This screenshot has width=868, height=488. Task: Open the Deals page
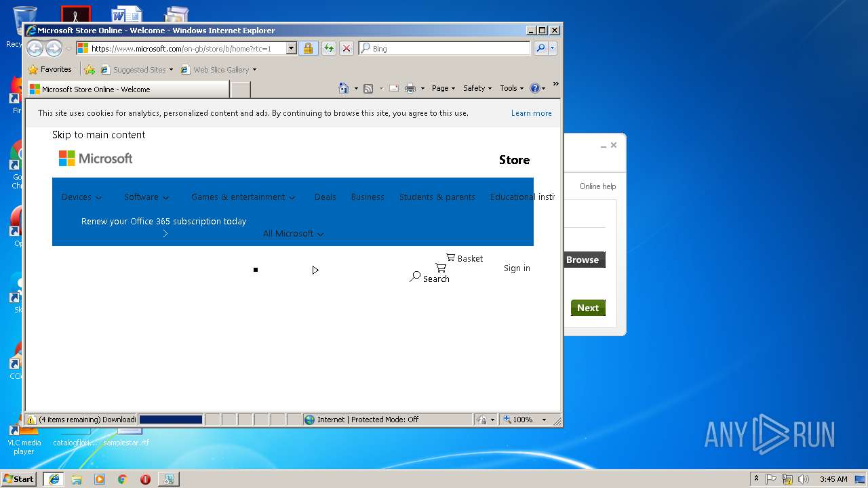tap(325, 197)
